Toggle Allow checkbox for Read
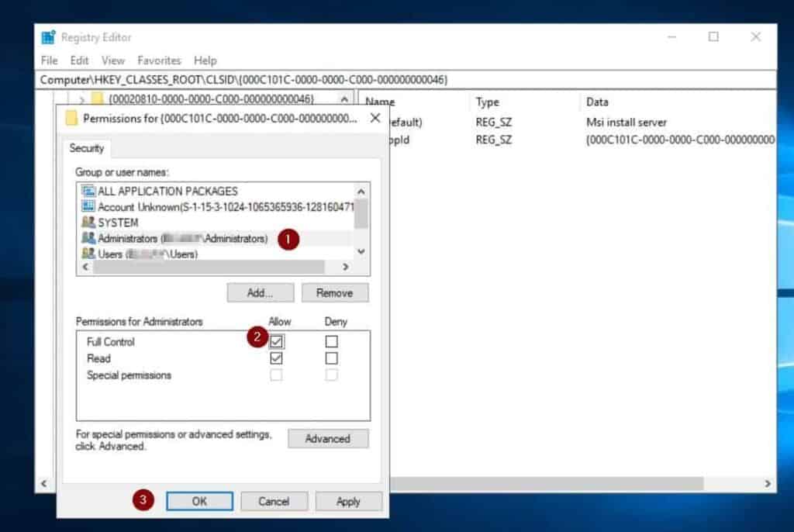This screenshot has height=532, width=794. tap(276, 358)
